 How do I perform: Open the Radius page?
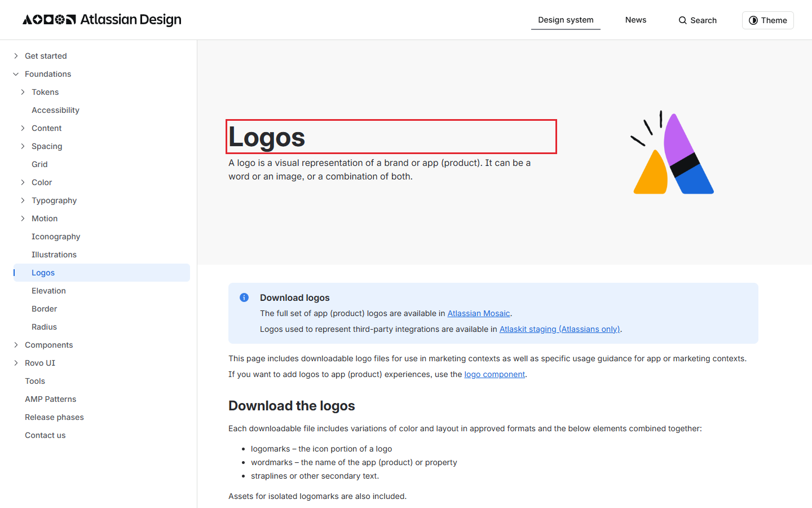click(x=44, y=327)
